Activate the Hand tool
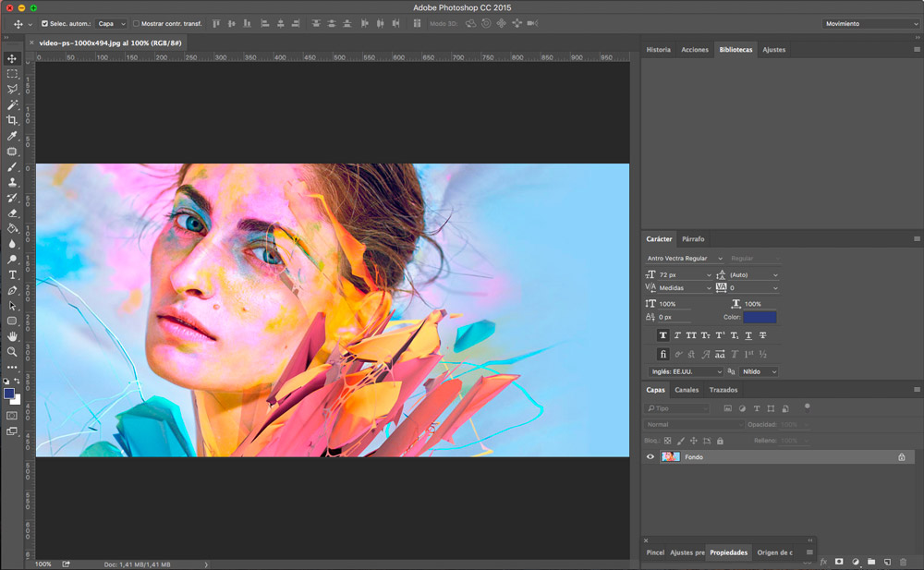Screen dimensions: 924x570 [12, 336]
